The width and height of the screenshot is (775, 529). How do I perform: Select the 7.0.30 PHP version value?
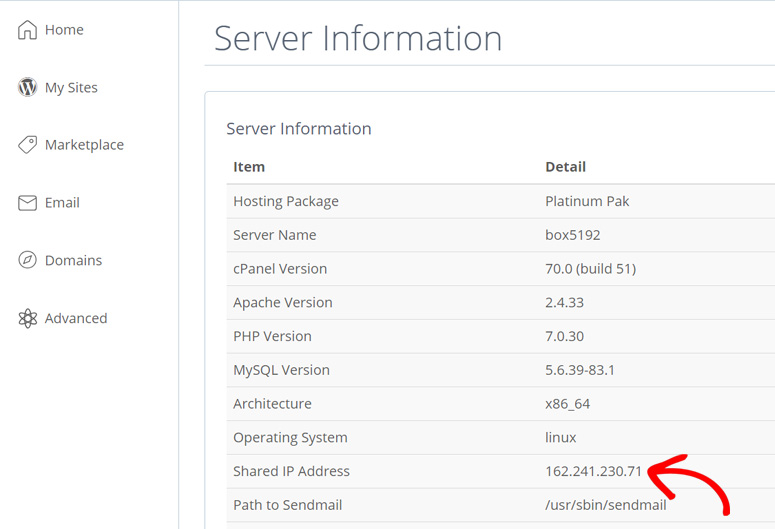[564, 336]
